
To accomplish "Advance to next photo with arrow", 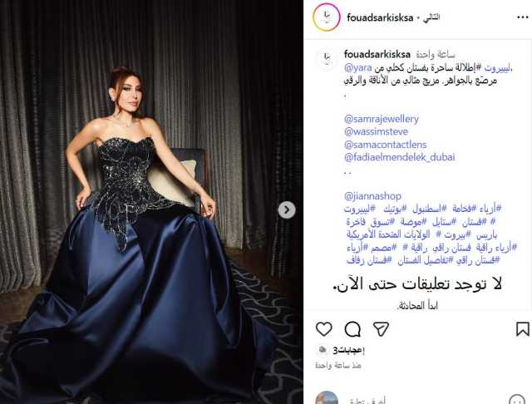I will point(287,210).
